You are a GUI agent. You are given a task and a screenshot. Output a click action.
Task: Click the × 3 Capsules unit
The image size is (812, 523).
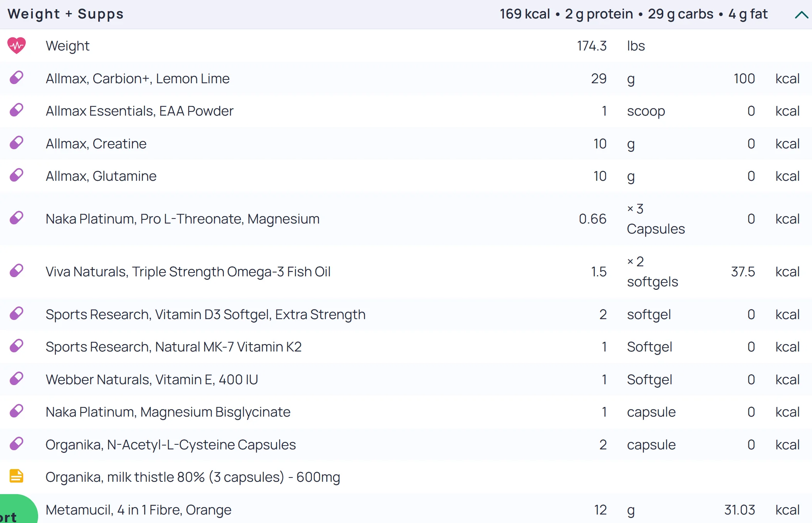click(x=656, y=219)
